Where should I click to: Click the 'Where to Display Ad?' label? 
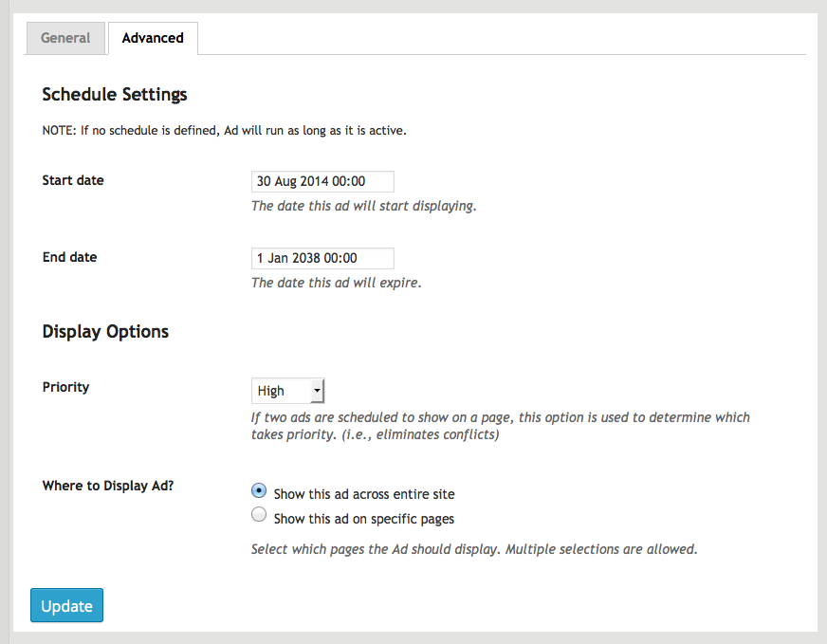coord(108,486)
